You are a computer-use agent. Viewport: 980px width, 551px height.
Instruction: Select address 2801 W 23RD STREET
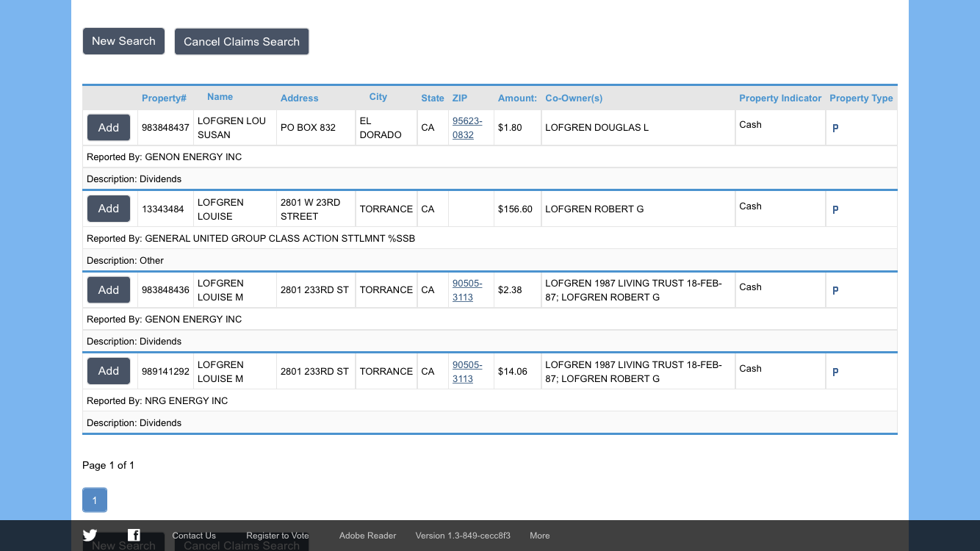[x=310, y=209]
